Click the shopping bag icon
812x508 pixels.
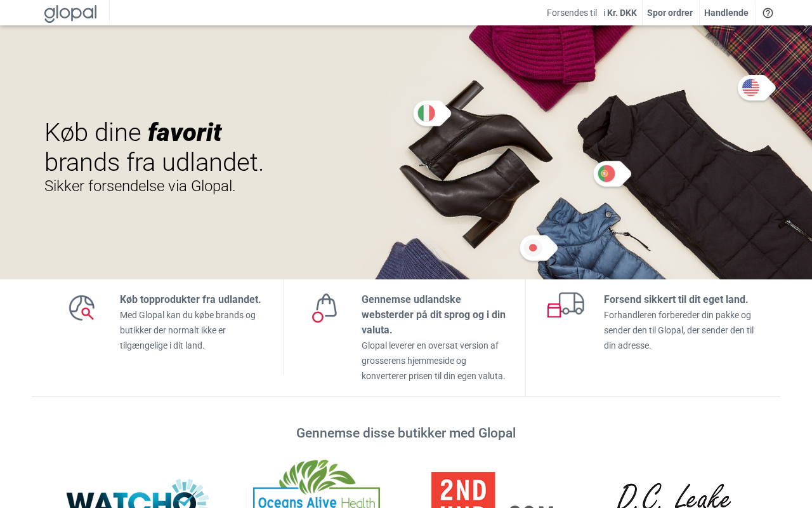pyautogui.click(x=324, y=308)
